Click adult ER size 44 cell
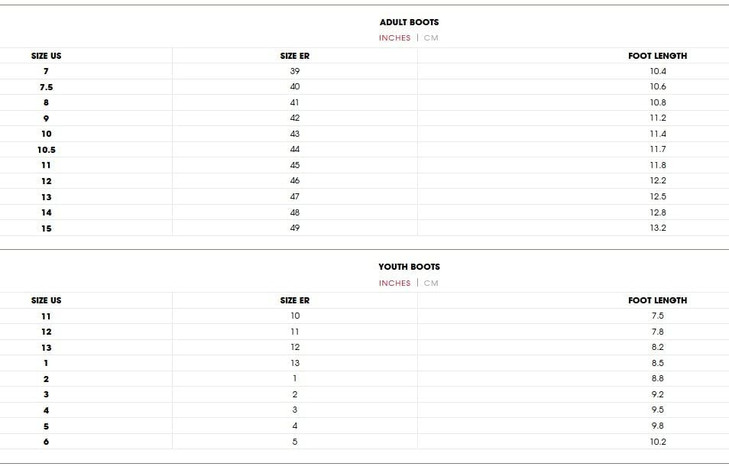 (295, 149)
